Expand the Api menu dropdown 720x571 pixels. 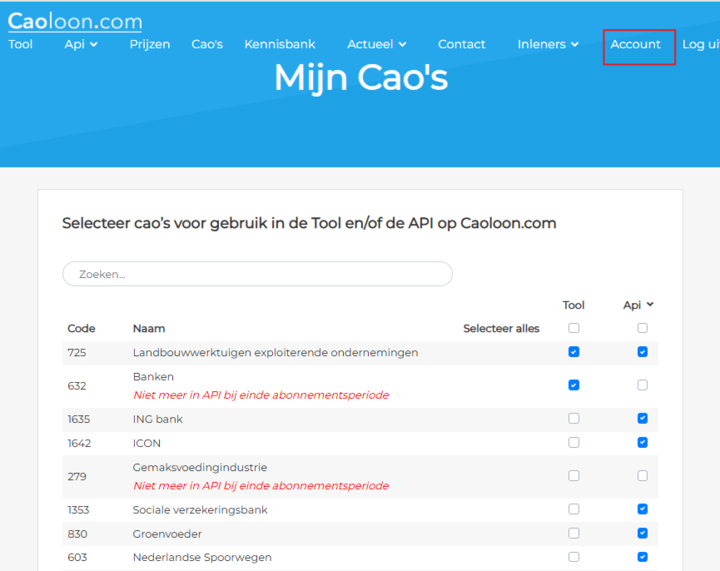81,44
